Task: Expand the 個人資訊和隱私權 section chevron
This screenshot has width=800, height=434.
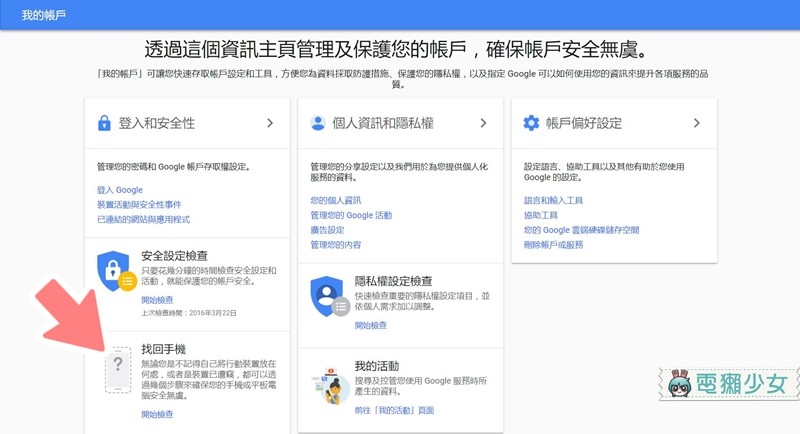Action: tap(483, 123)
